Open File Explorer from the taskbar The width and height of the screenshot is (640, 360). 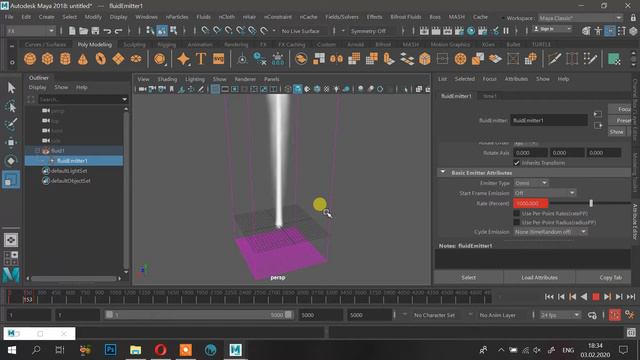136,350
